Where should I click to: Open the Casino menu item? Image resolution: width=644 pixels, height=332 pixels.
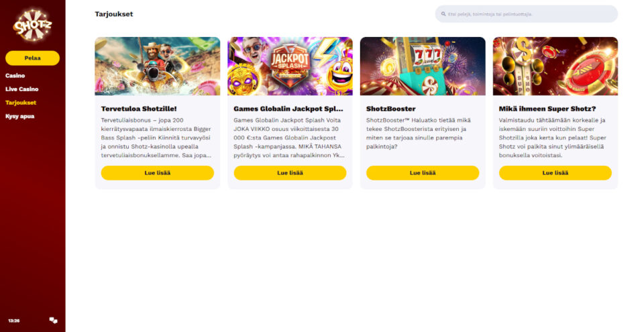15,76
